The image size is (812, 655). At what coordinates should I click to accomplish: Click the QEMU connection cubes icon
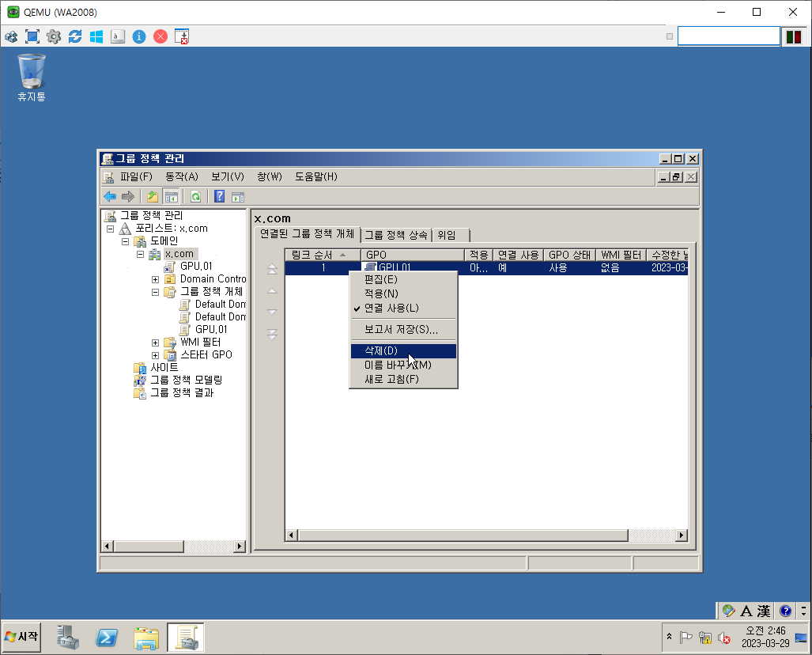(x=11, y=36)
